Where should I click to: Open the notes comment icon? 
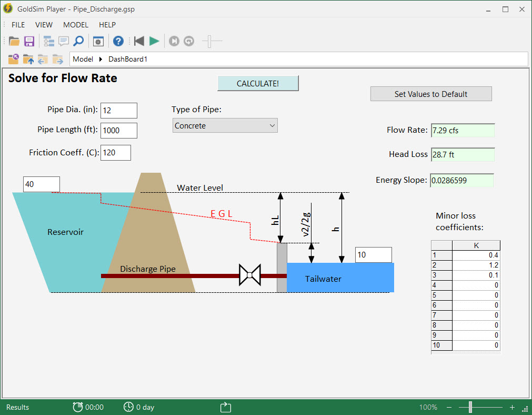(x=64, y=41)
